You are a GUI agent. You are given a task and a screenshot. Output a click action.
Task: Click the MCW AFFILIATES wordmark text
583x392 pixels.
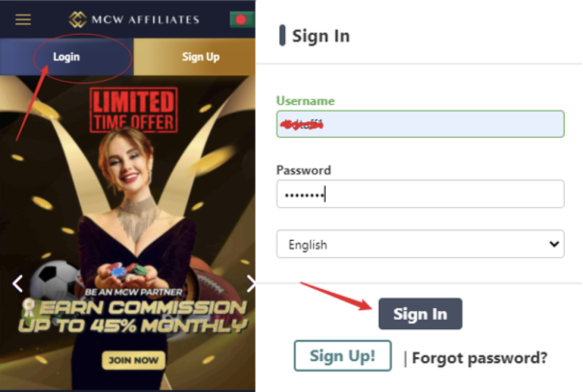[x=145, y=20]
